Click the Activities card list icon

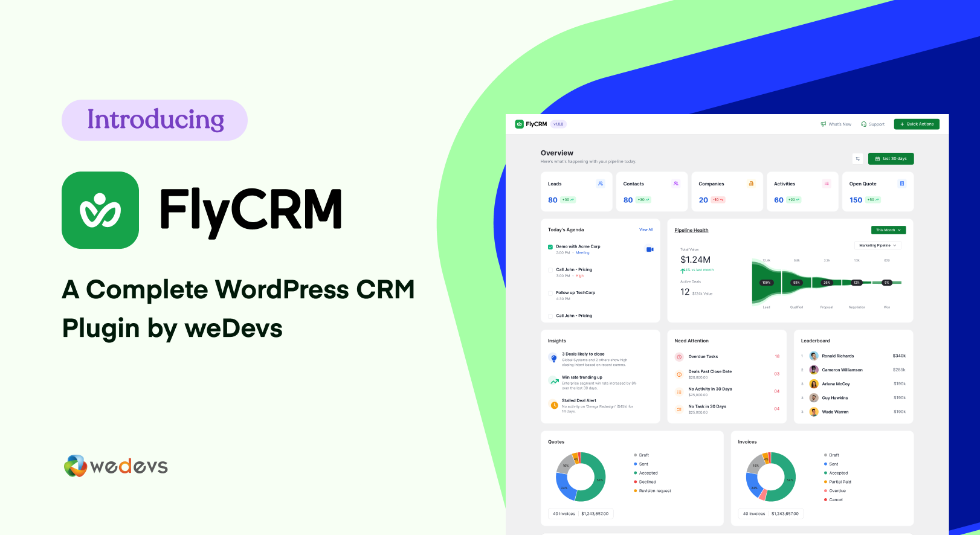[827, 184]
